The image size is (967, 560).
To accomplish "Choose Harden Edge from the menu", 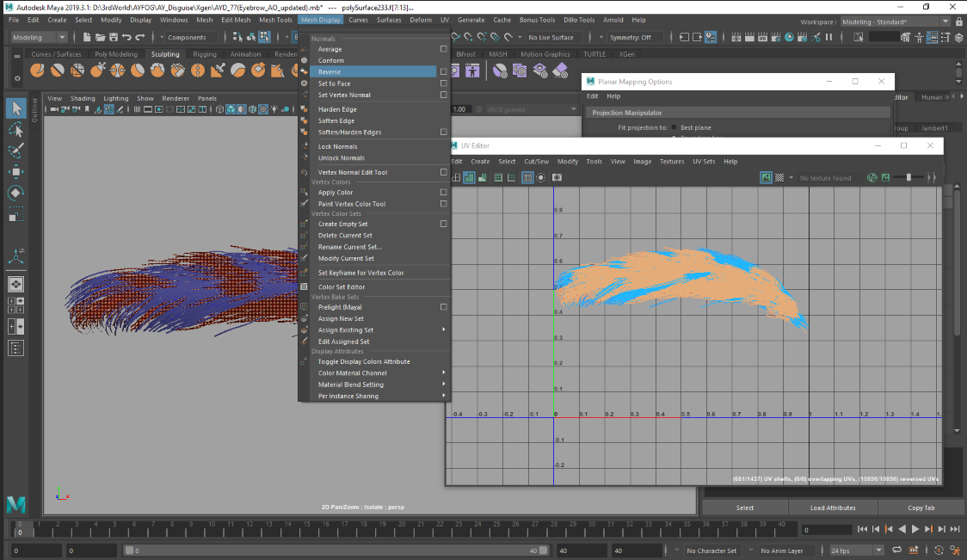I will [337, 109].
